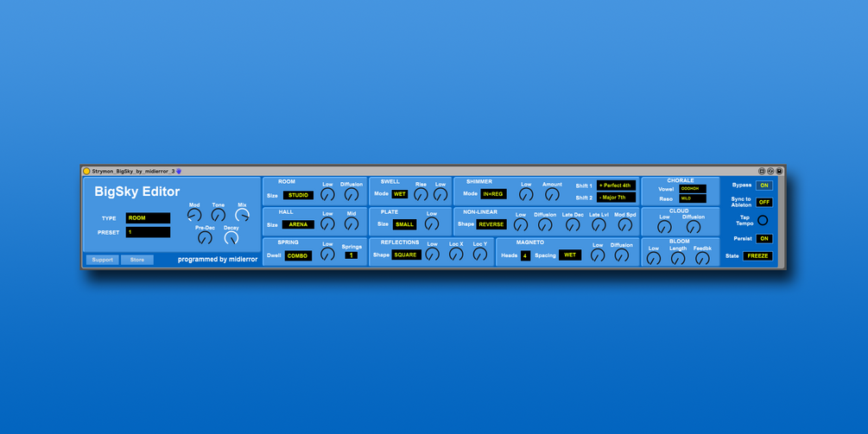Click the BLOOM Low knob
This screenshot has width=868, height=434.
[654, 258]
